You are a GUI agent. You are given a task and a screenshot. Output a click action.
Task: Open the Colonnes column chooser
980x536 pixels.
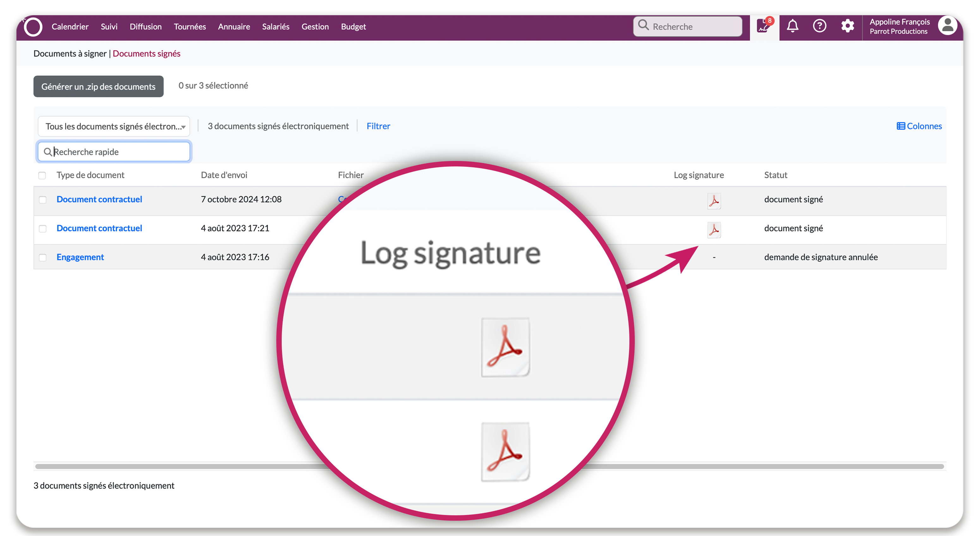pos(919,126)
